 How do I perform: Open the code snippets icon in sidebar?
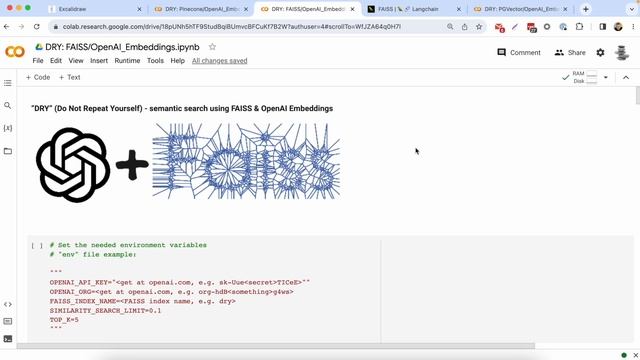(x=8, y=304)
